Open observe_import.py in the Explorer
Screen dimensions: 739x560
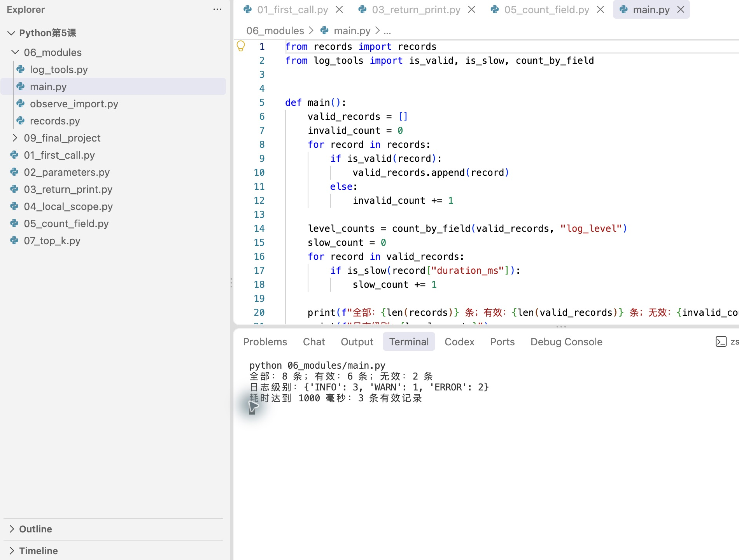pyautogui.click(x=113, y=103)
